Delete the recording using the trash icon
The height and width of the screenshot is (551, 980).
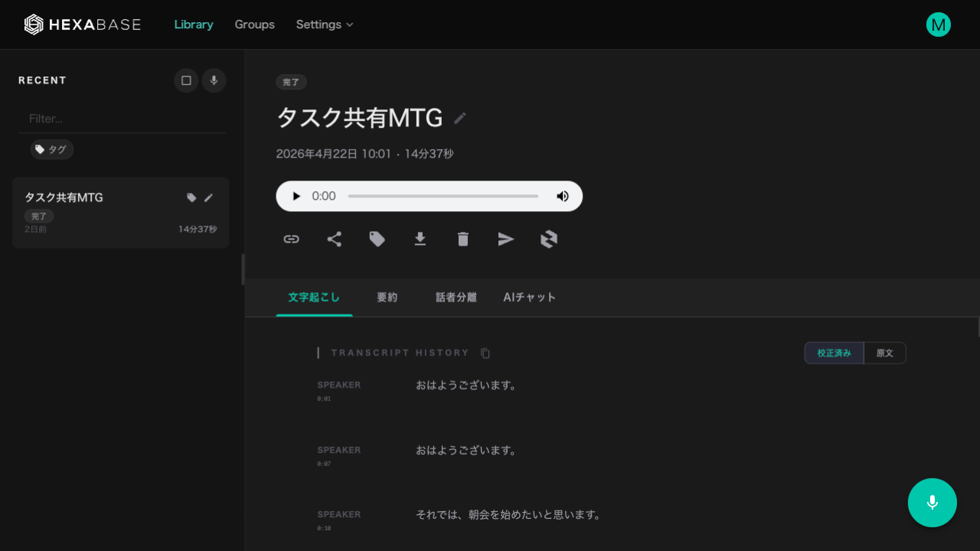point(463,240)
